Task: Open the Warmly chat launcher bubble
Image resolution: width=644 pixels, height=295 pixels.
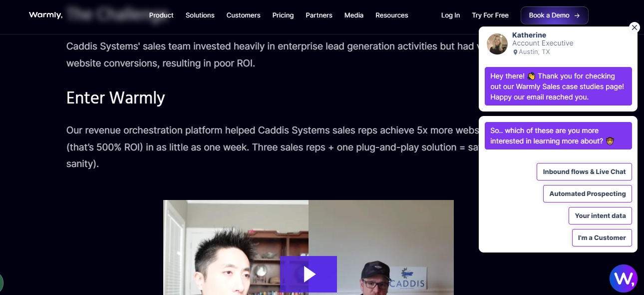Action: [624, 278]
